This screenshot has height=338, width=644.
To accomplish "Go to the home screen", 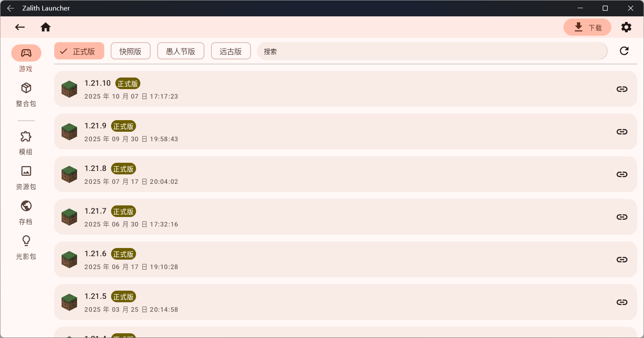I will (46, 27).
